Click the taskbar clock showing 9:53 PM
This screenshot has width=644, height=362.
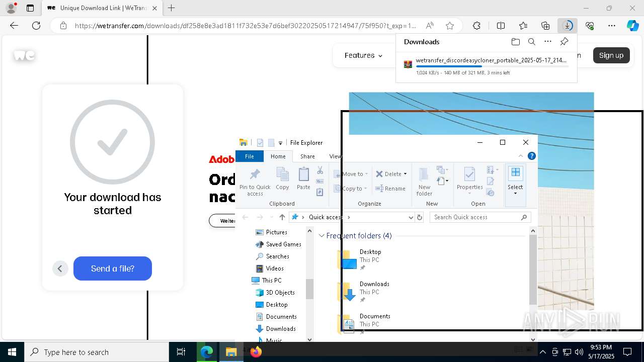pos(601,352)
